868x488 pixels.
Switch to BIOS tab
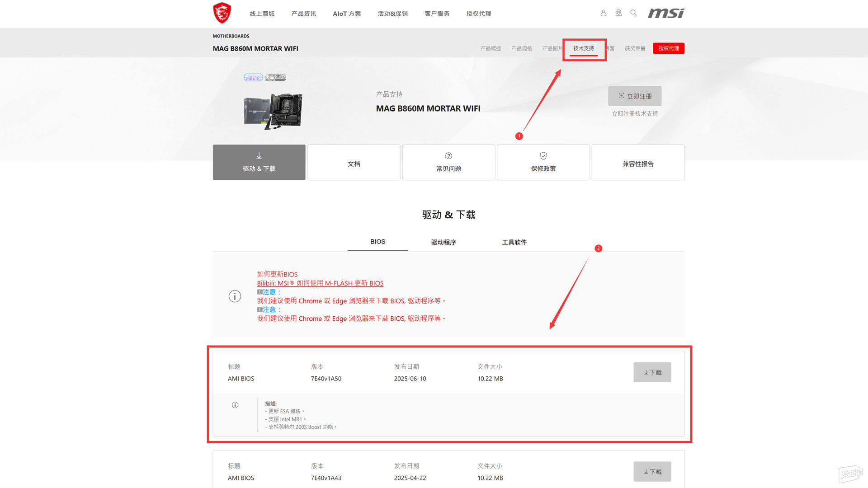pyautogui.click(x=378, y=242)
